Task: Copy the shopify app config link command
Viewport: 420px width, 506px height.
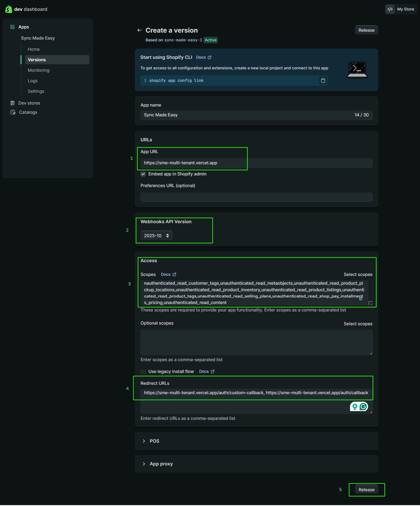Action: coord(323,81)
